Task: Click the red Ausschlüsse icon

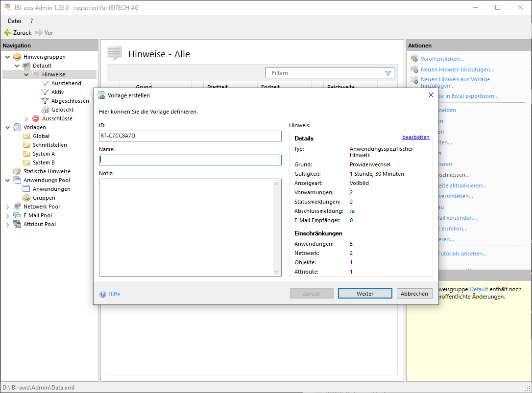Action: [x=36, y=118]
